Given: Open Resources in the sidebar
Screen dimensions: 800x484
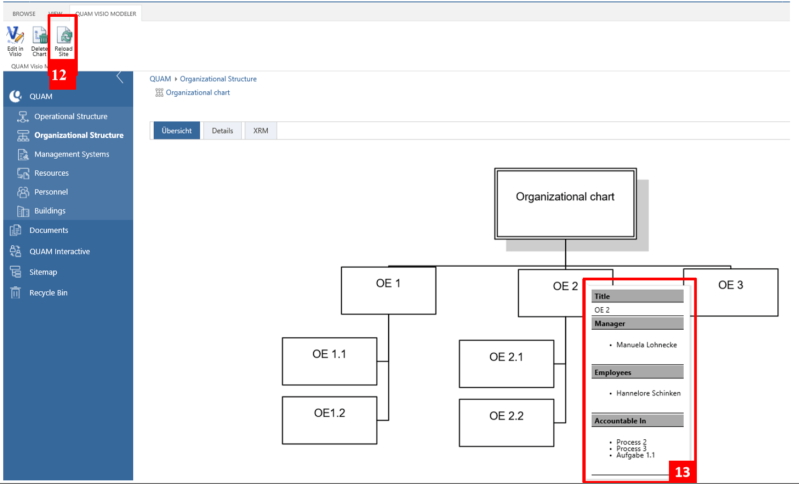Looking at the screenshot, I should pos(51,173).
